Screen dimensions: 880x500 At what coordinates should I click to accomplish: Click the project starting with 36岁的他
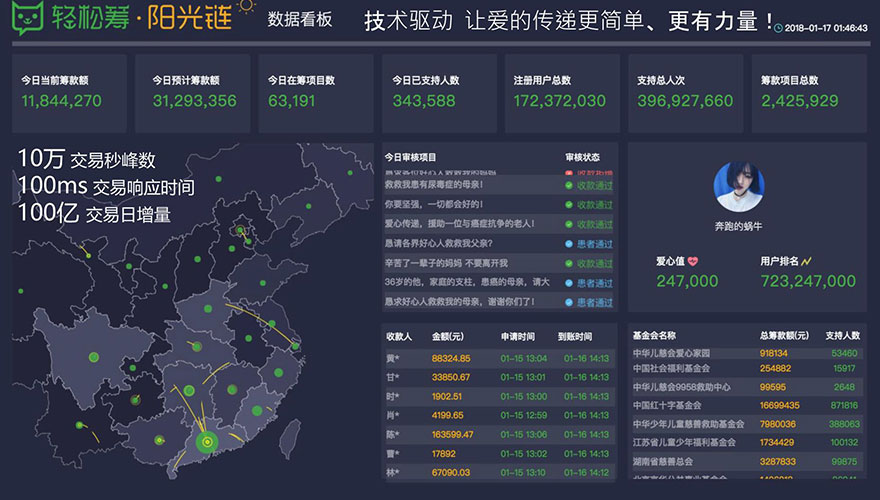(467, 282)
